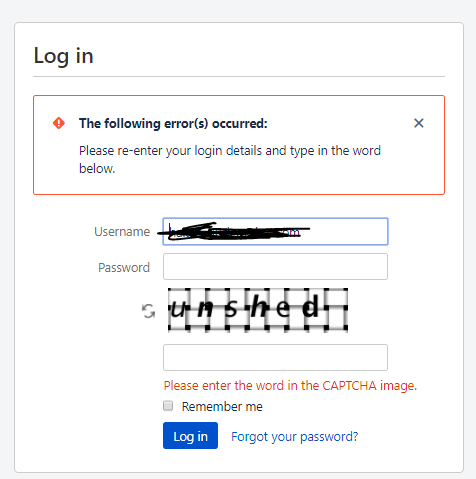Select the Log in page heading
This screenshot has width=476, height=479.
pos(63,56)
